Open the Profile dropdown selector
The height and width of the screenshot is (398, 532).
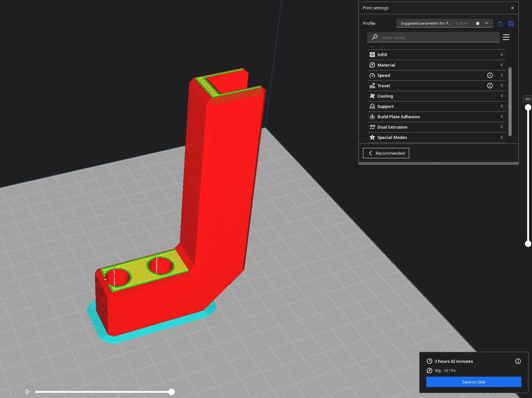click(444, 23)
